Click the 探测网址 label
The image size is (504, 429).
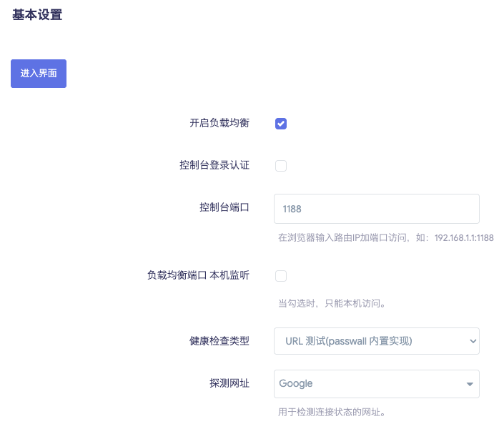224,384
